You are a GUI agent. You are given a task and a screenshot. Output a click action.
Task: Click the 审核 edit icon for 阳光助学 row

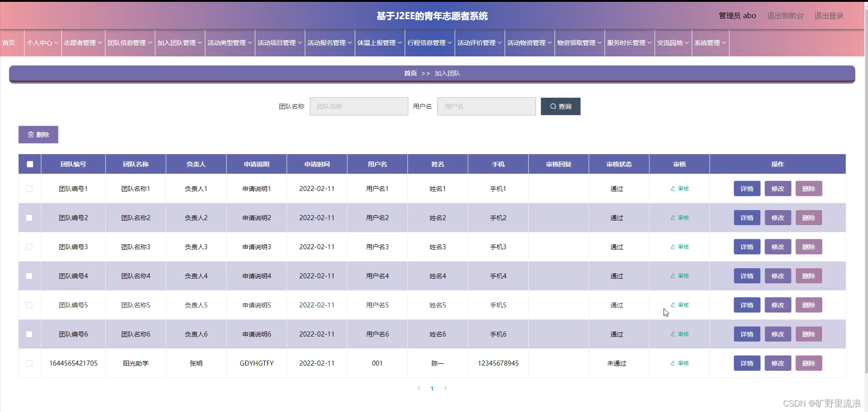coord(673,363)
